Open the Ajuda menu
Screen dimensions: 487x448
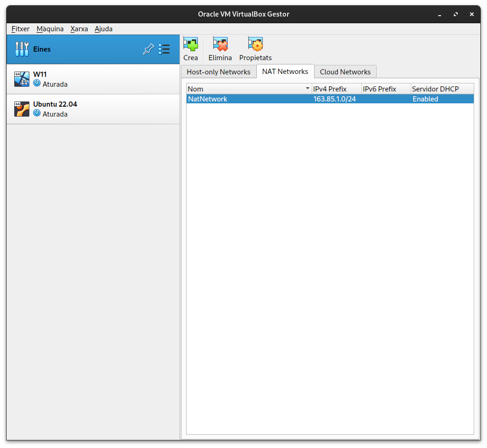pos(103,29)
